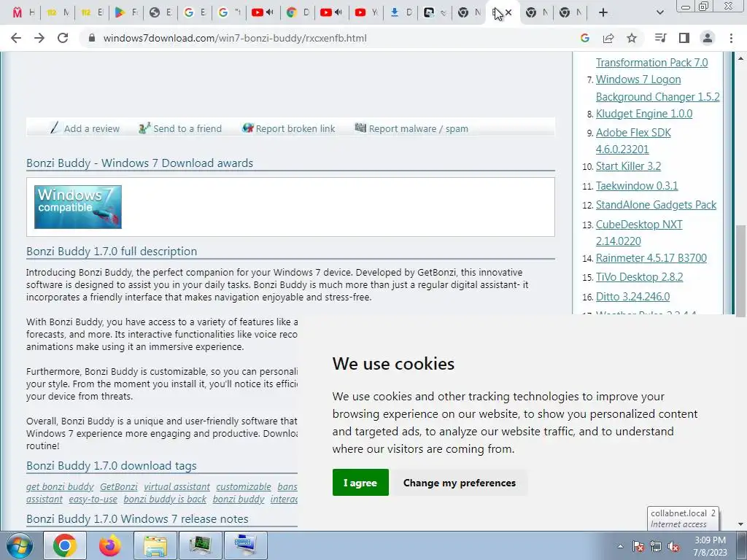Toggle the Chrome side panel

[x=684, y=38]
